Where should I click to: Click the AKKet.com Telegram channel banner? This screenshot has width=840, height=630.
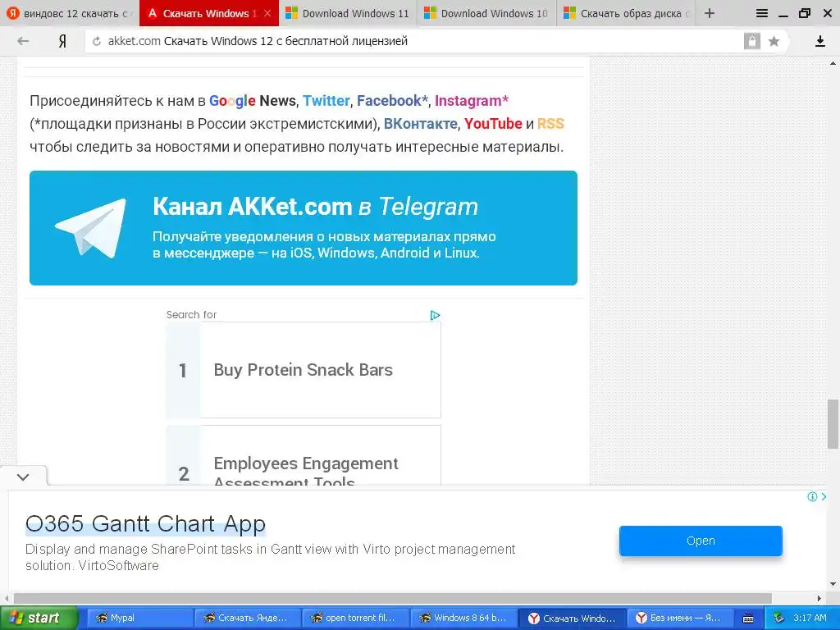(304, 228)
